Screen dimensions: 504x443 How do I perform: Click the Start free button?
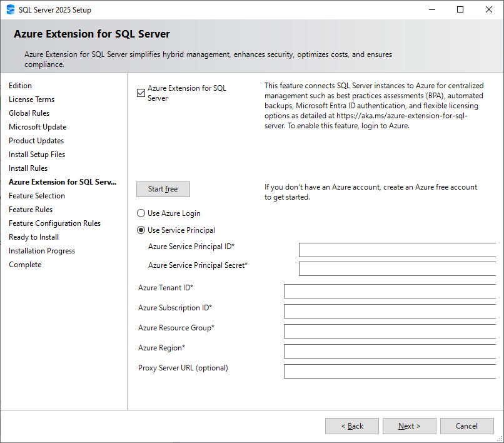[x=163, y=189]
